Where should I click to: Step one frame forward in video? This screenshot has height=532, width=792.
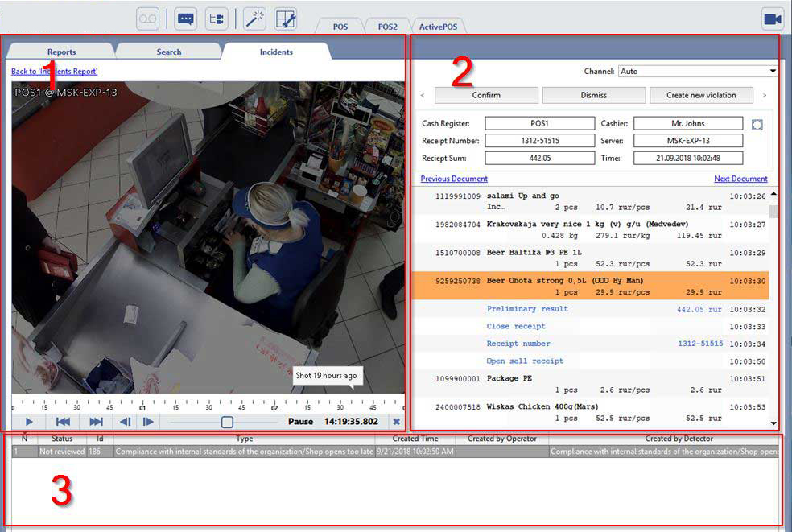148,422
